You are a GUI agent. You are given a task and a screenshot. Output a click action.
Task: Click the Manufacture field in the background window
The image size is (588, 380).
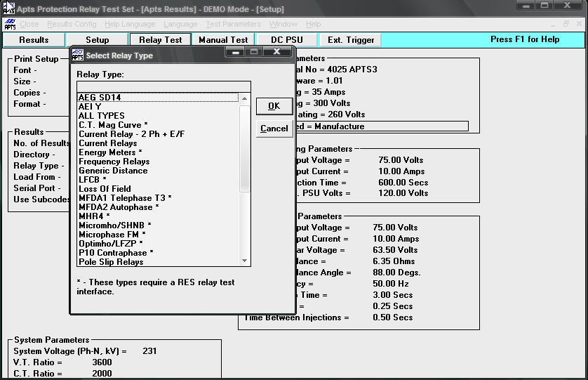pos(382,126)
